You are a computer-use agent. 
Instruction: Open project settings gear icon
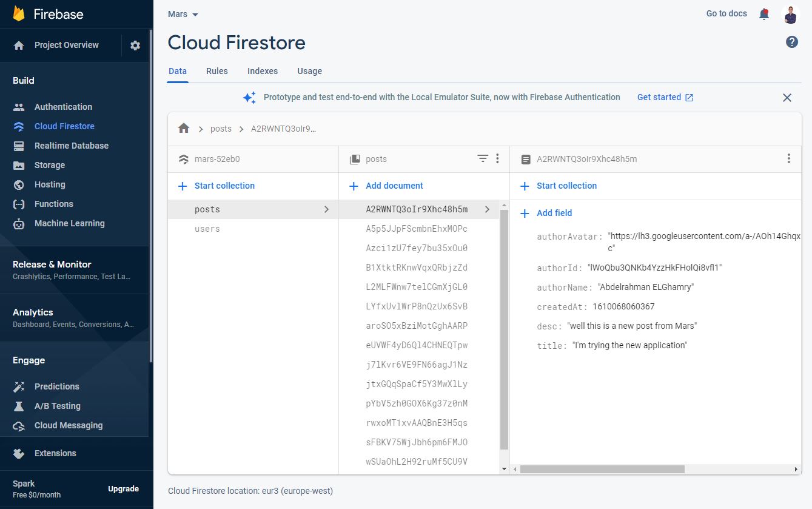[135, 46]
